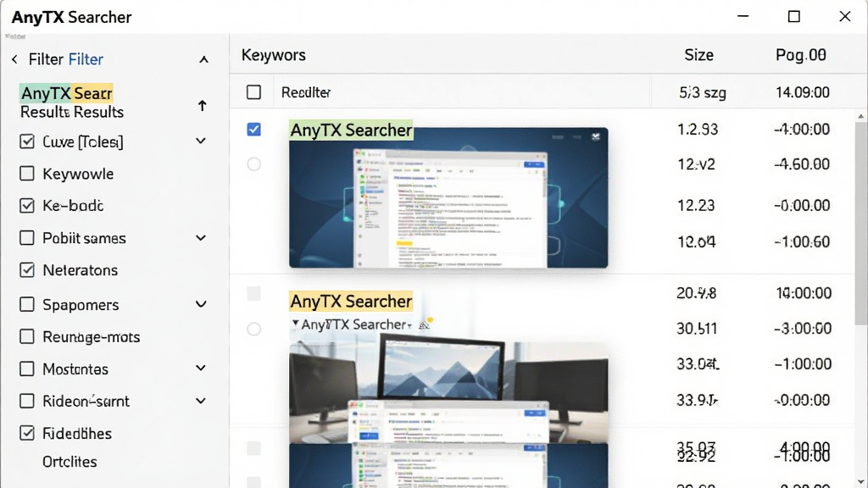This screenshot has width=868, height=488.
Task: Select the 5/3 szg size cell
Action: coord(703,92)
